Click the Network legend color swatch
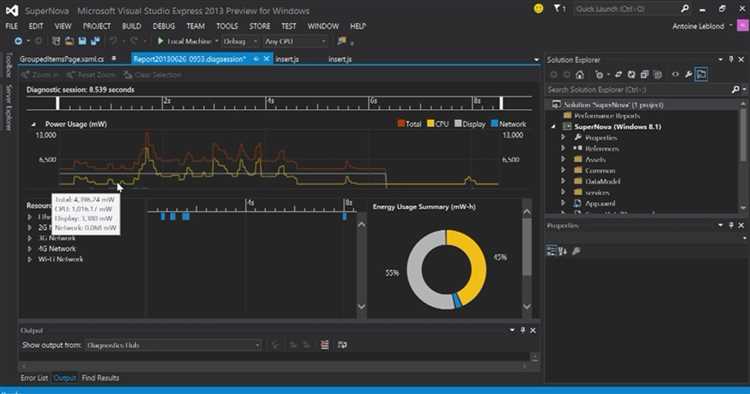750x394 pixels. 495,124
